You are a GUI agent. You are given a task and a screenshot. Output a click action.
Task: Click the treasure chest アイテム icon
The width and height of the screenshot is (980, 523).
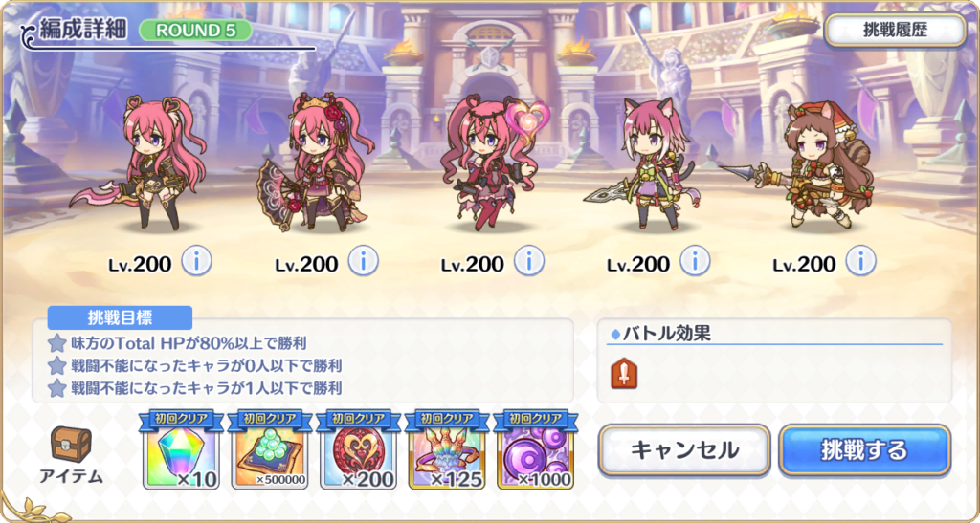71,445
